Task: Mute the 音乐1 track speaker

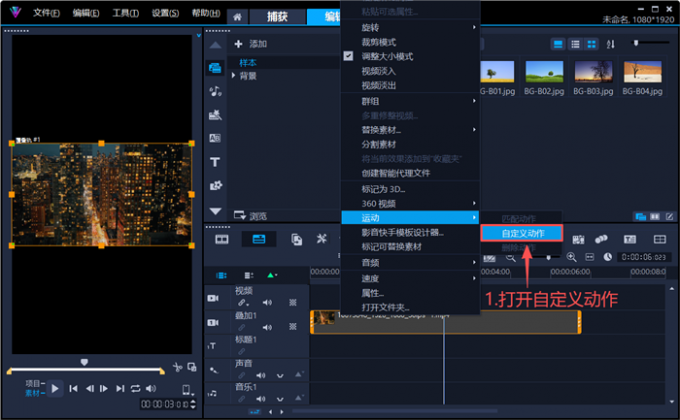Action: click(261, 399)
